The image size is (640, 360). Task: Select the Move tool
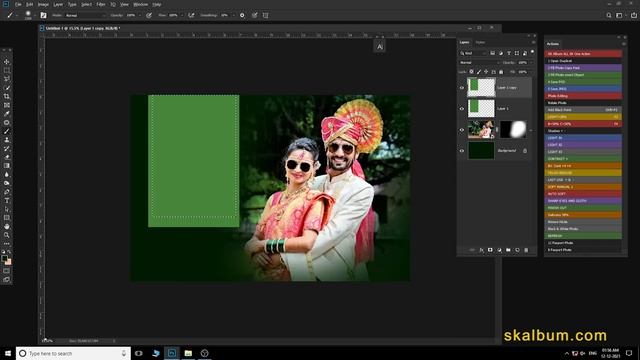7,62
